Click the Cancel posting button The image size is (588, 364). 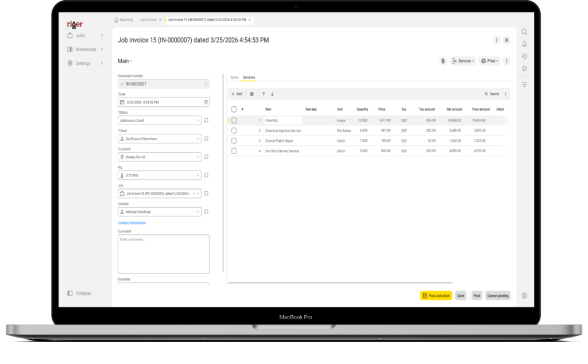498,296
